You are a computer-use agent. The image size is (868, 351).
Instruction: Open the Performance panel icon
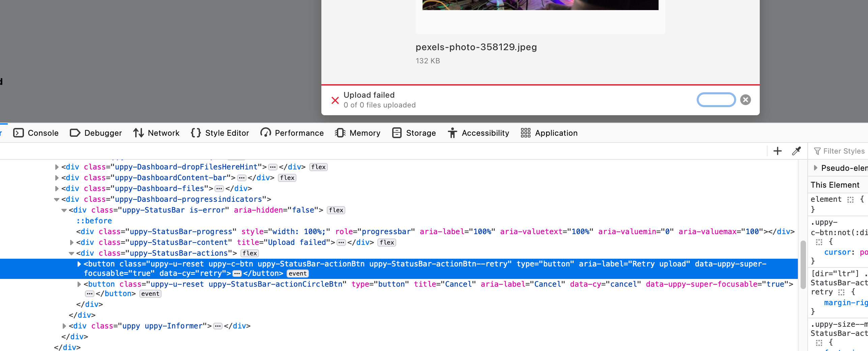tap(266, 133)
